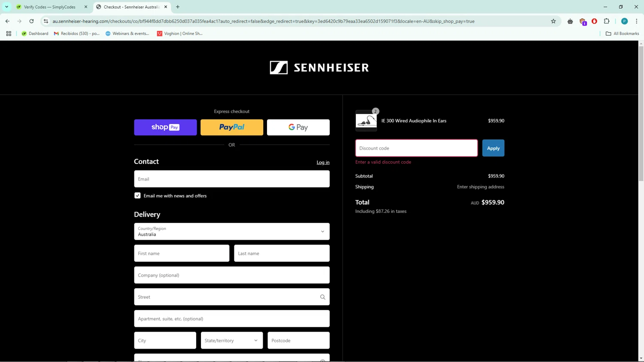Bookmark this page with the star icon
644x362 pixels.
553,21
